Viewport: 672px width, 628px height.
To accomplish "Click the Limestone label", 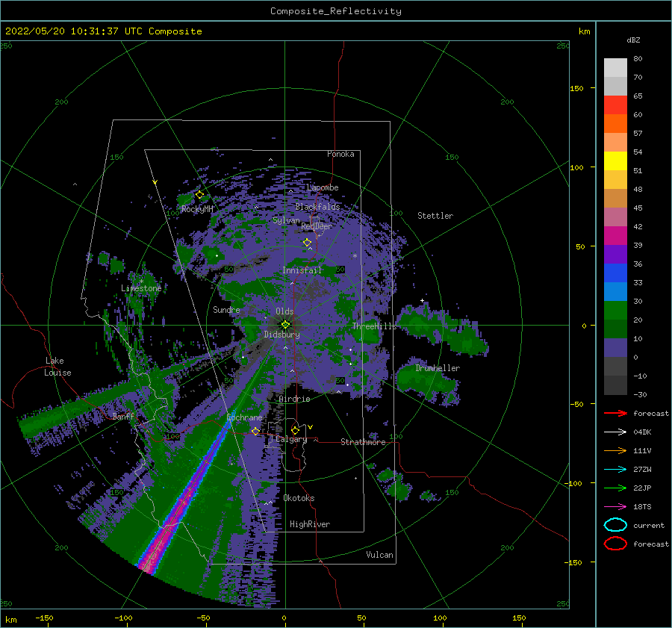I will (141, 288).
